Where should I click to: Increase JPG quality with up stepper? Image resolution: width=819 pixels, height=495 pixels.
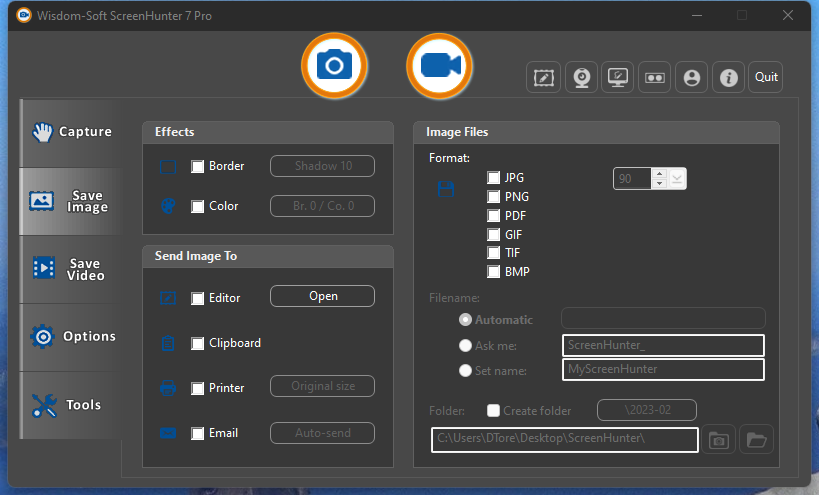click(659, 174)
